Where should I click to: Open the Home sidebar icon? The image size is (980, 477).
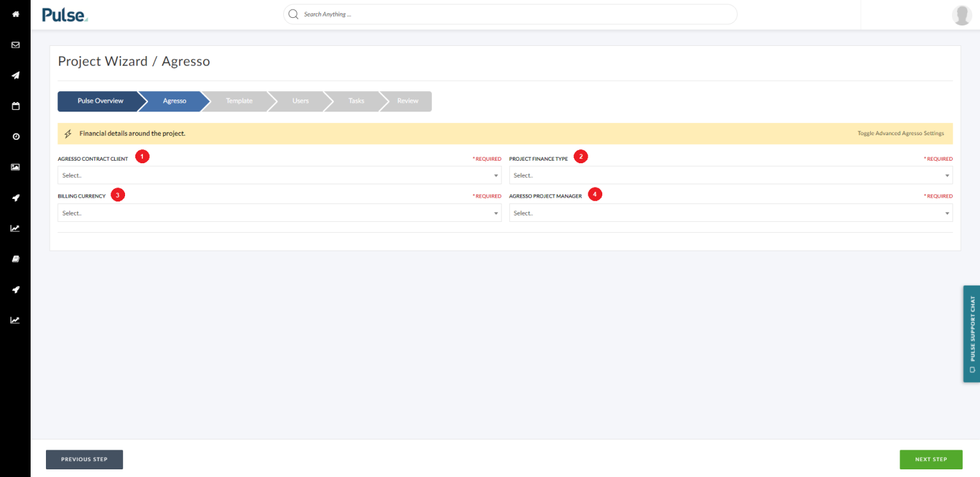tap(15, 13)
